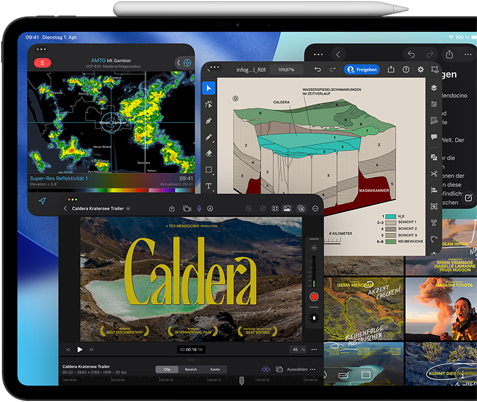Image resolution: width=477 pixels, height=402 pixels.
Task: Tap the location arrow in radar app
Action: (42, 201)
